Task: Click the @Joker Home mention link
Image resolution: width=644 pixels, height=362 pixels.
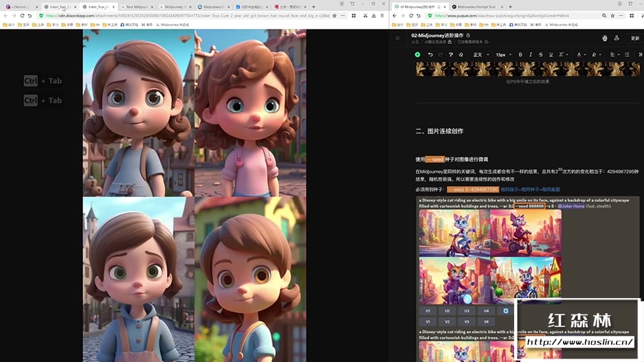Action: [571, 206]
